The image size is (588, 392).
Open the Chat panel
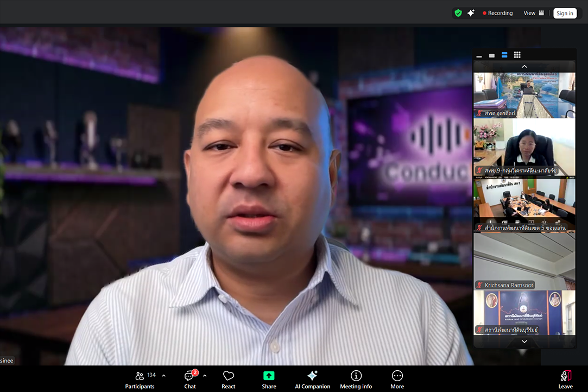coord(189,379)
